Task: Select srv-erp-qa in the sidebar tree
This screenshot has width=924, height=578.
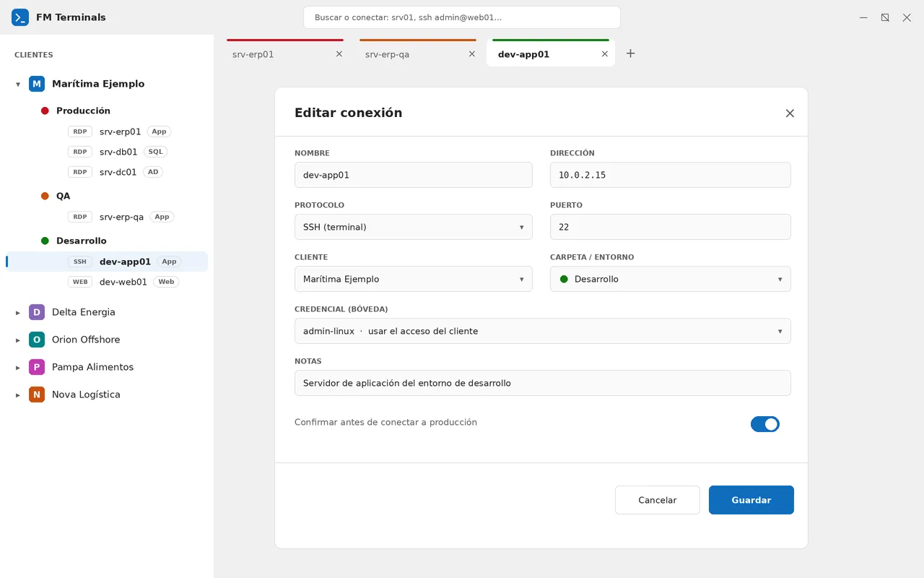Action: (107, 217)
